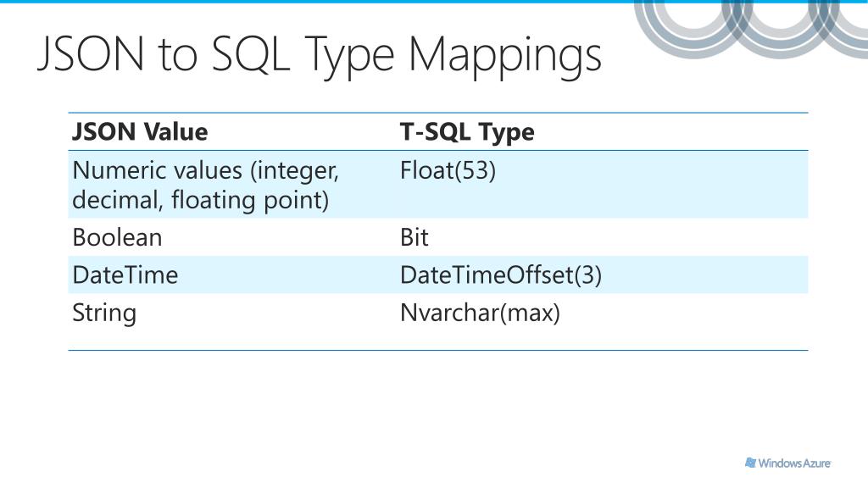Select the Float(53) cell
This screenshot has height=488, width=868.
coord(603,185)
